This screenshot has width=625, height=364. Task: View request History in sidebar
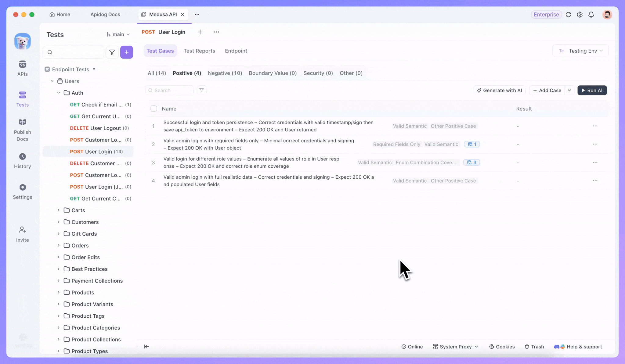click(x=22, y=161)
